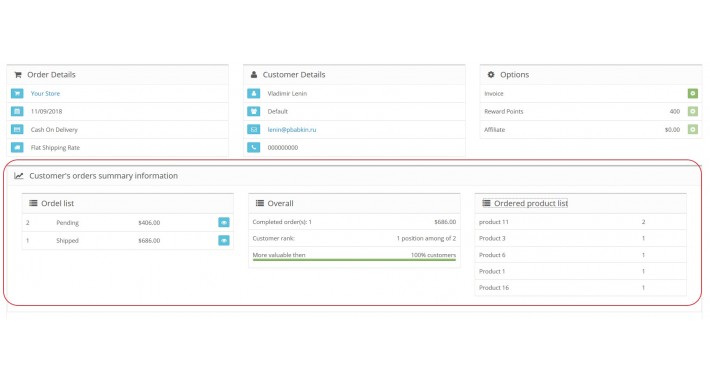The image size is (710, 380).
Task: Click the green Affiliate commission button
Action: (x=692, y=130)
